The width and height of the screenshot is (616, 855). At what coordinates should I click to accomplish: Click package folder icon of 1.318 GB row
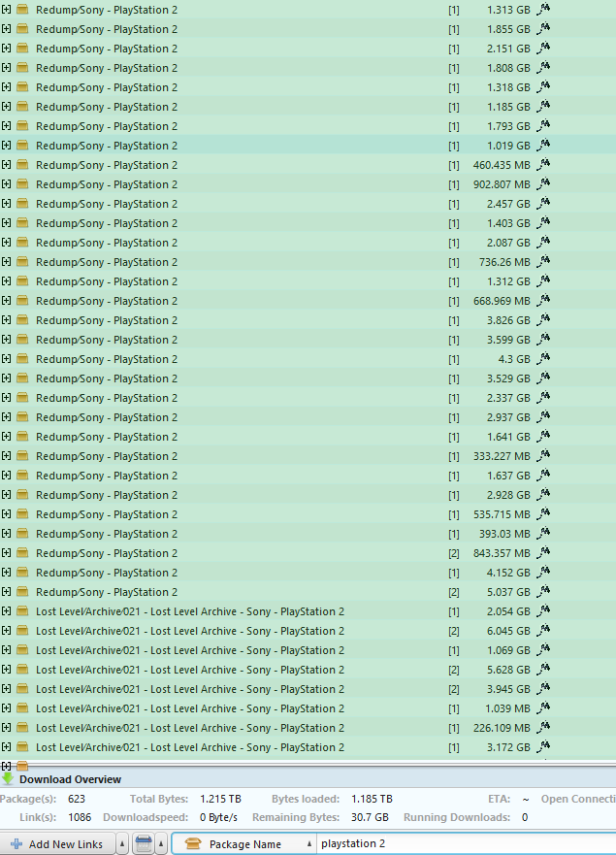(x=22, y=87)
